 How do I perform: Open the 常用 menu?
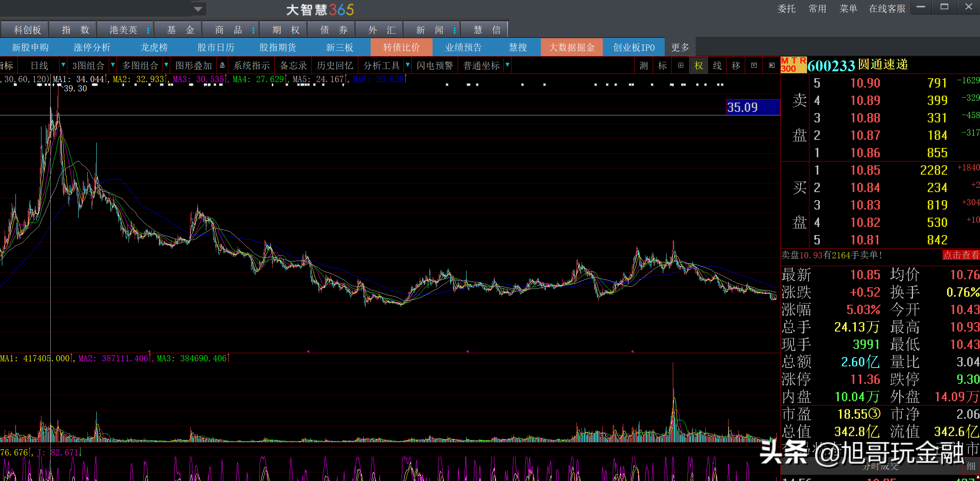click(x=818, y=9)
